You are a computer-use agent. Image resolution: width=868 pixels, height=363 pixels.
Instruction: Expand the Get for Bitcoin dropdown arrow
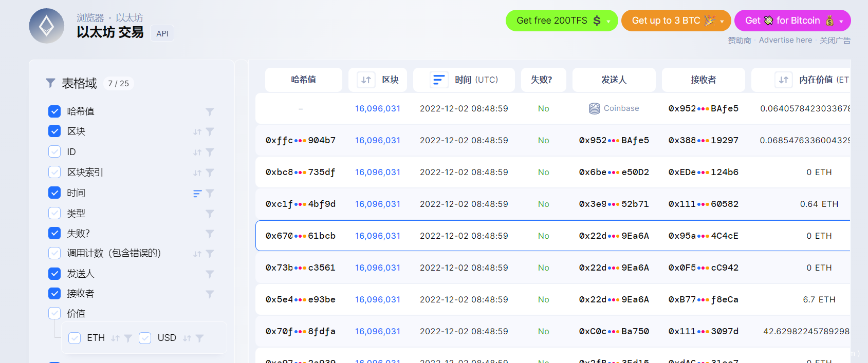[x=841, y=21]
